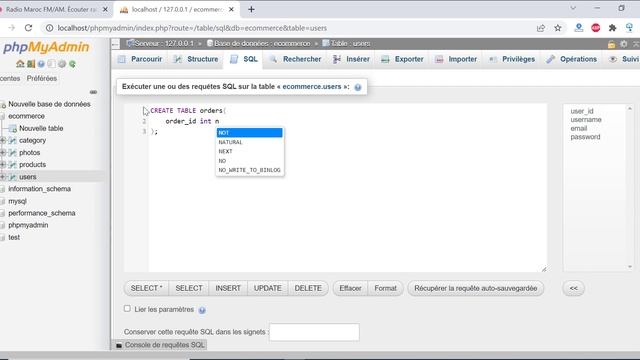Image resolution: width=640 pixels, height=360 pixels.
Task: Click help icon beside Lier les paramètres
Action: click(202, 310)
